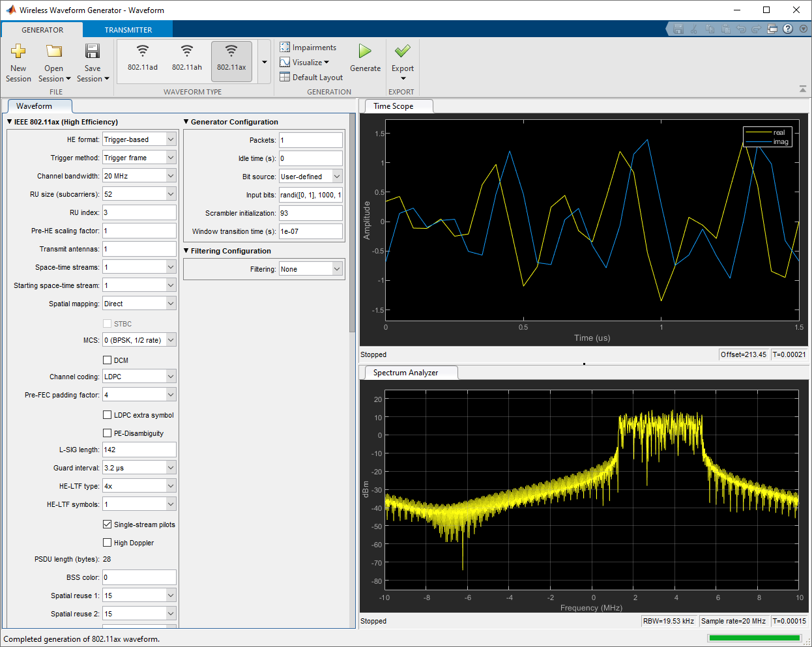Enable the High Doppler checkbox

coord(108,543)
